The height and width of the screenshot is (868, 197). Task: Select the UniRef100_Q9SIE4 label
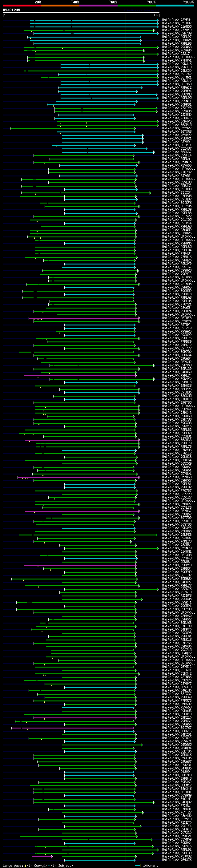point(177,826)
